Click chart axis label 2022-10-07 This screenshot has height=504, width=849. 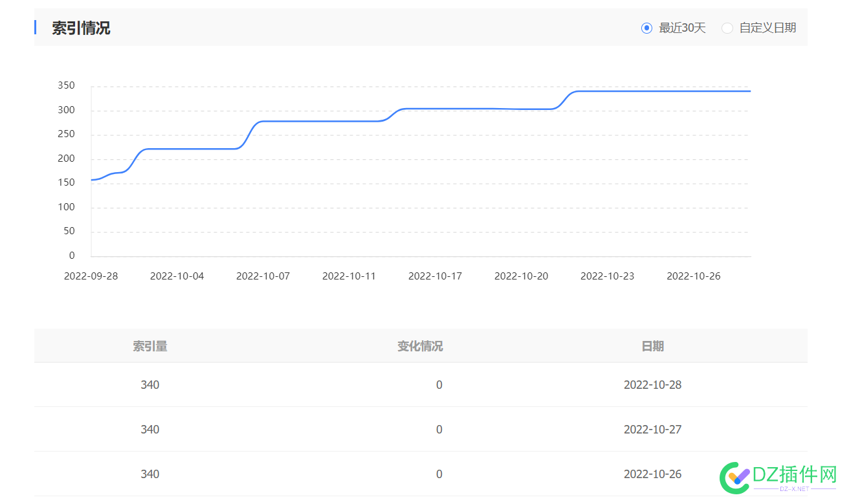(263, 276)
